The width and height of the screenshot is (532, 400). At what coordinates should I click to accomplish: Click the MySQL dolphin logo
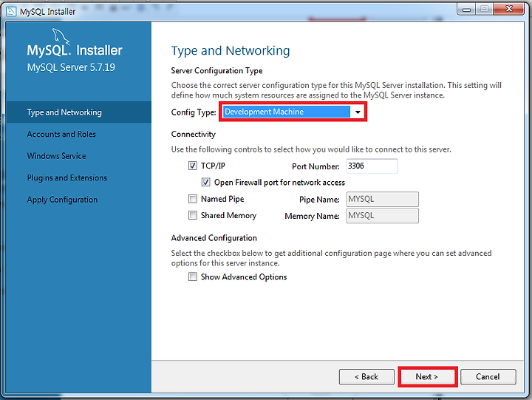[61, 36]
